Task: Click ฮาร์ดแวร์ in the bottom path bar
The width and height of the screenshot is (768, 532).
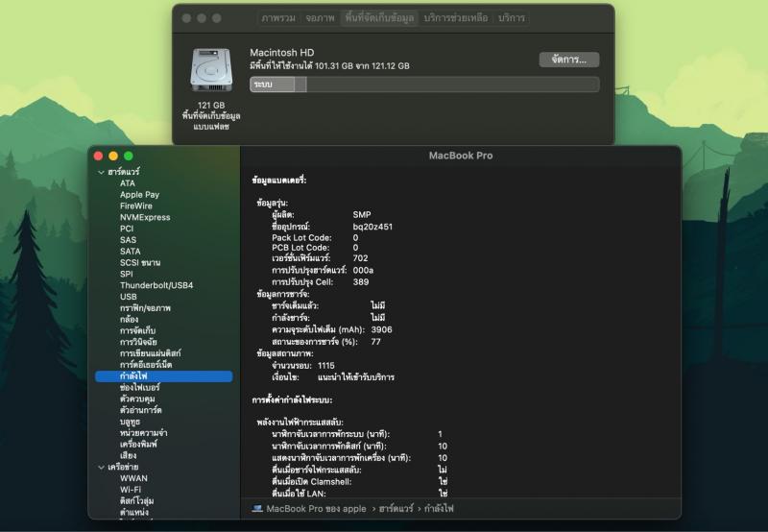Action: point(396,509)
